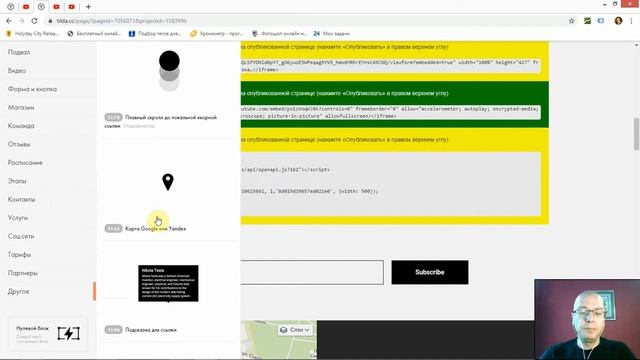
Task: Open the Контакты category
Action: (x=21, y=199)
